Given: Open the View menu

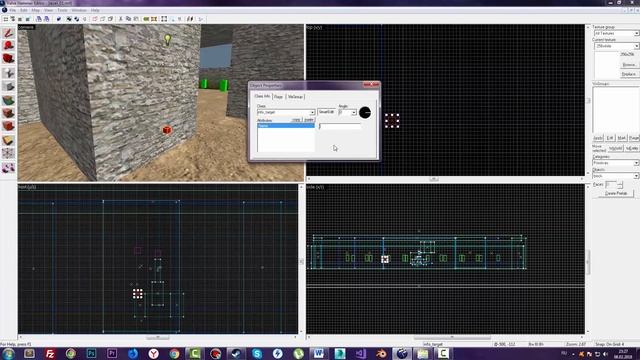Looking at the screenshot, I should tap(49, 10).
